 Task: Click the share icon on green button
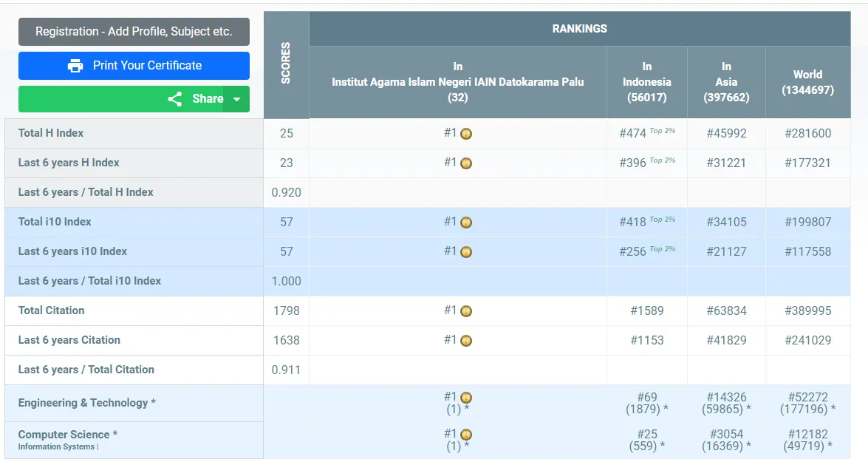(175, 99)
